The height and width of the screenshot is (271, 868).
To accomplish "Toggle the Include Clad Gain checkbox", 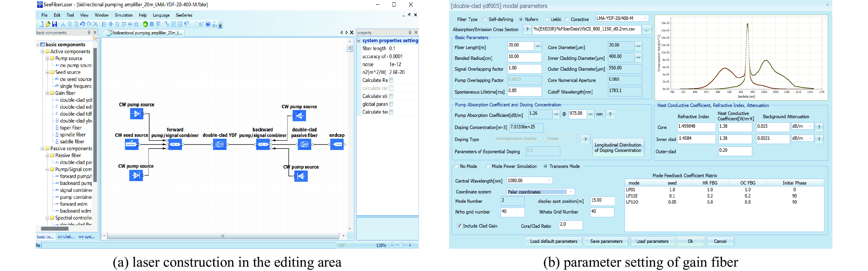I will (459, 226).
